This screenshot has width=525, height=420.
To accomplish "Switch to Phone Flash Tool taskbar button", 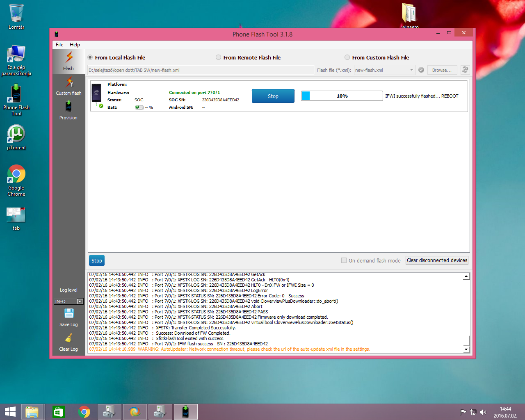I will 185,412.
